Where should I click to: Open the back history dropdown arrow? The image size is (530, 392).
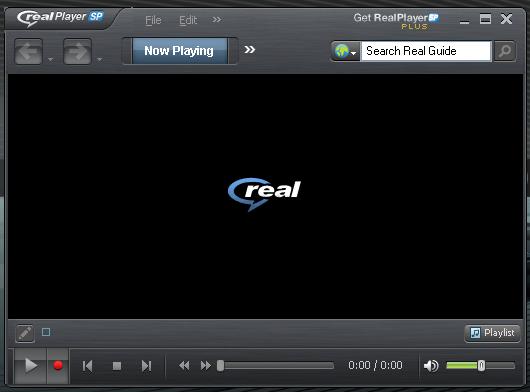[x=50, y=59]
